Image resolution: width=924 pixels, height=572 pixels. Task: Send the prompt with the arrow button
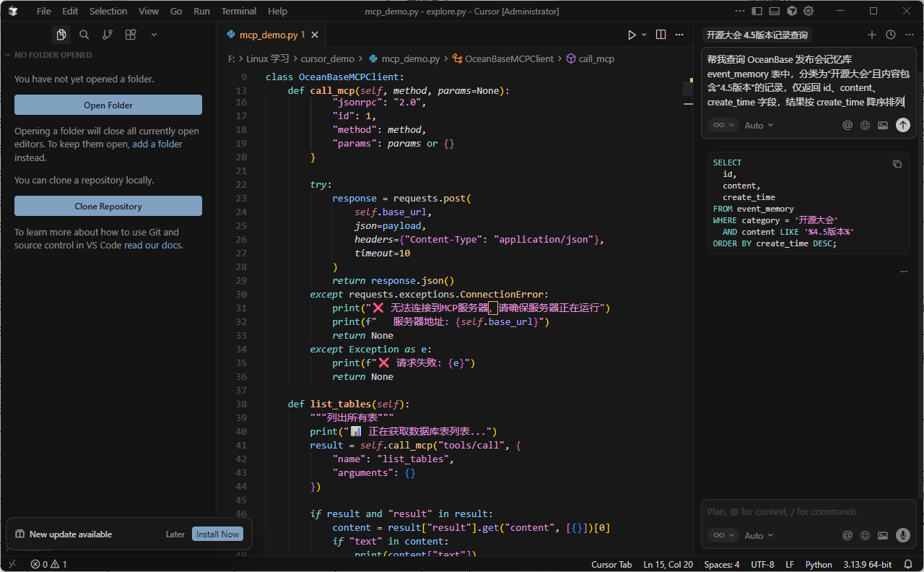coord(902,125)
